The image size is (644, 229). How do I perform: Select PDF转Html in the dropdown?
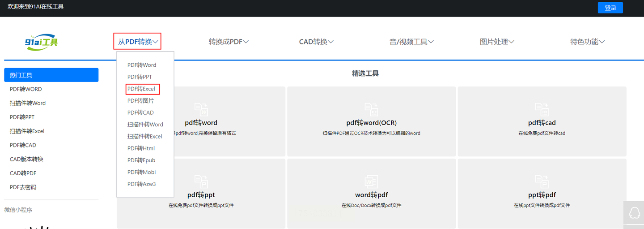[x=141, y=148]
